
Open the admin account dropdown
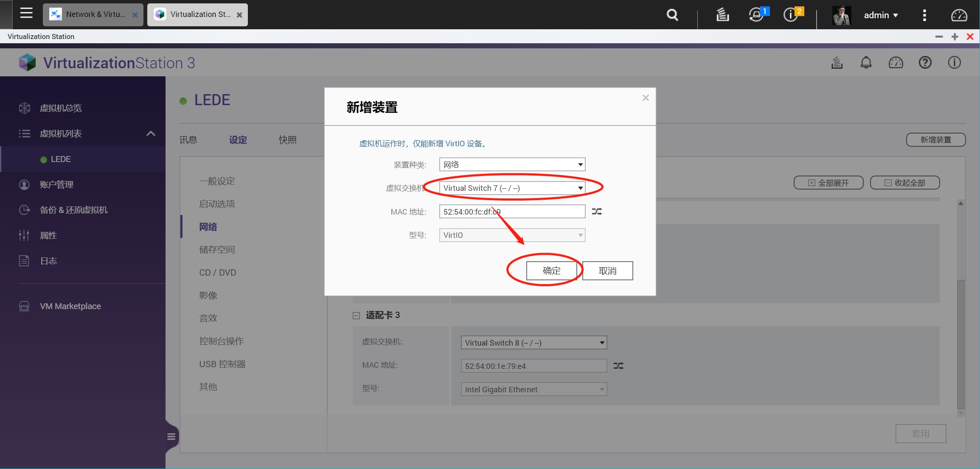tap(881, 15)
